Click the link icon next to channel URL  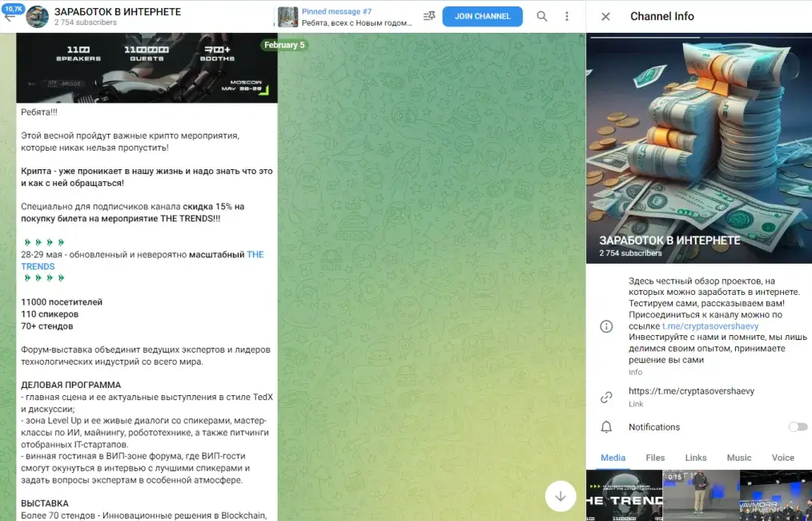coord(606,397)
